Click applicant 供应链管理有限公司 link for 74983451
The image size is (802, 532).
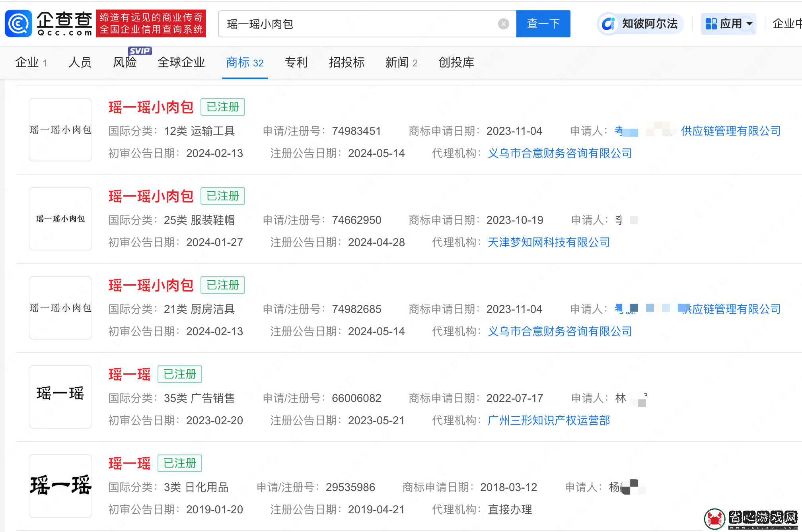[730, 131]
